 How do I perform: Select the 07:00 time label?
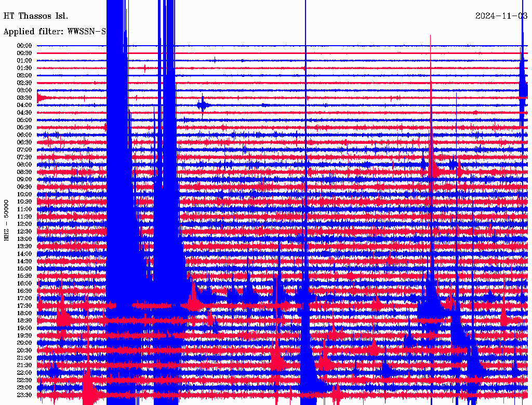point(24,150)
